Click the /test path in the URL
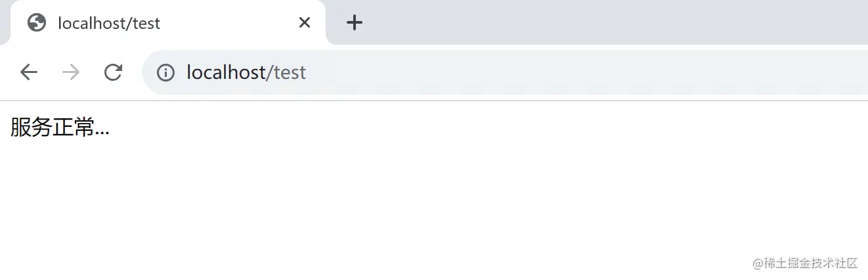 [286, 72]
